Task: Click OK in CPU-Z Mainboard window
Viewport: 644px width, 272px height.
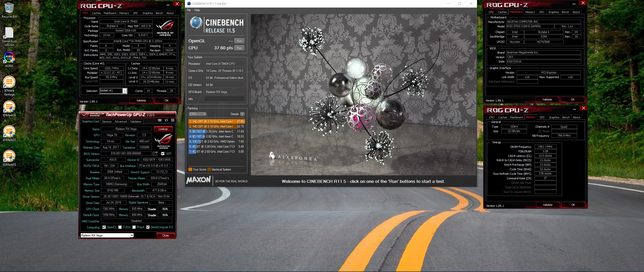Action: pos(573,99)
